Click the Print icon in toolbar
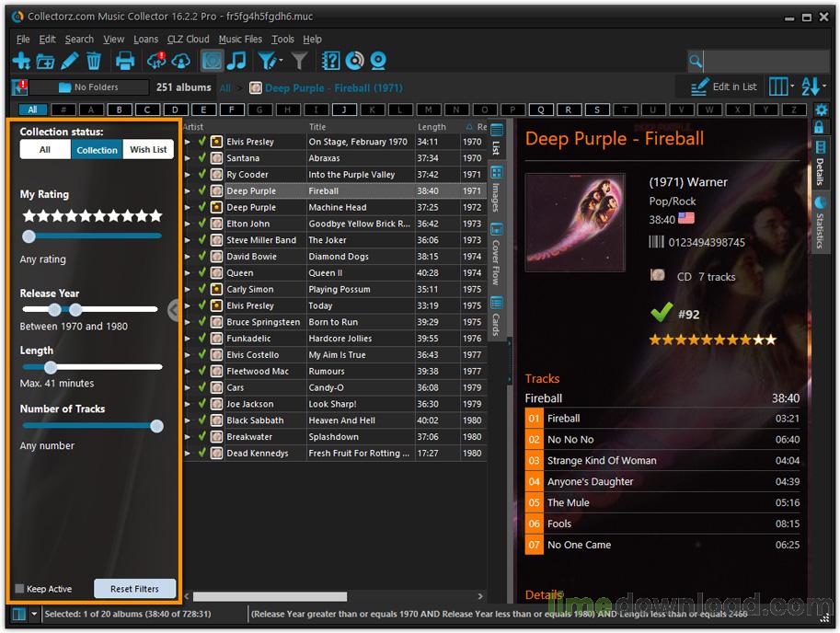 126,62
